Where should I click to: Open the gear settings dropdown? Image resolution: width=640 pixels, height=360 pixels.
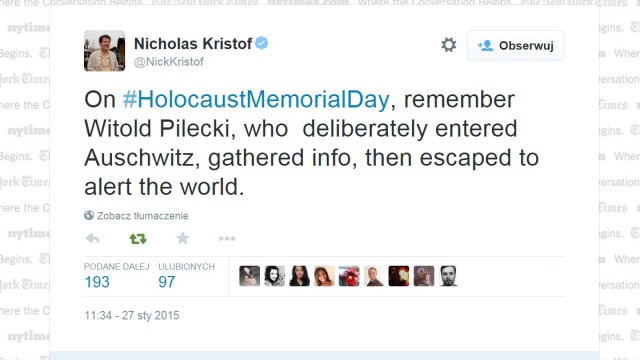(x=449, y=45)
